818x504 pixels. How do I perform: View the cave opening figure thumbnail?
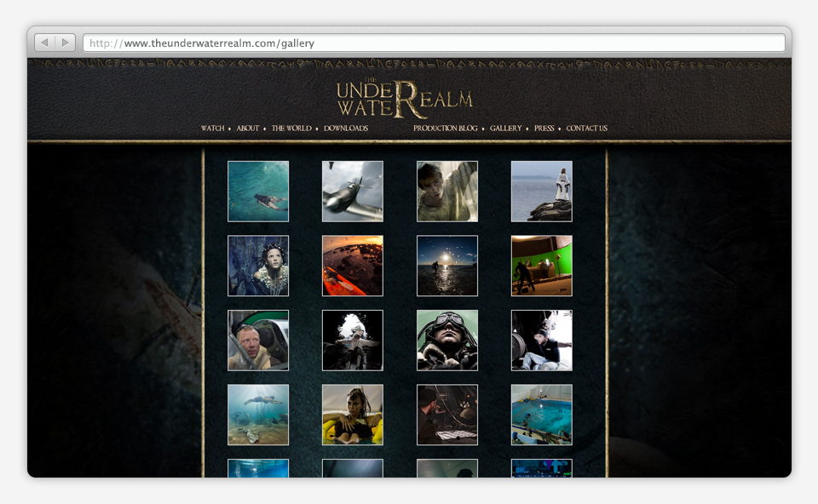pos(353,341)
